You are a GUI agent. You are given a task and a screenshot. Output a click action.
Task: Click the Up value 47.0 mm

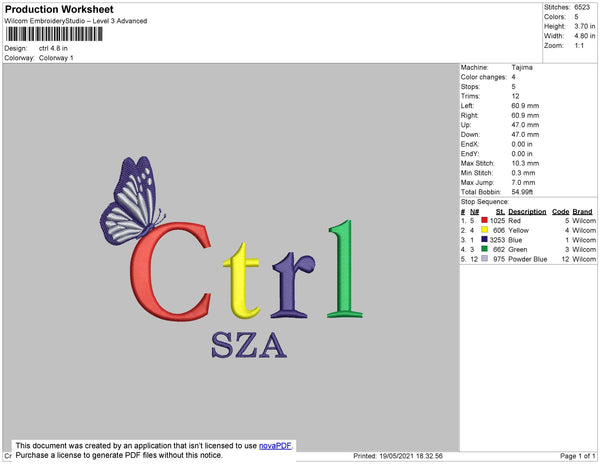click(525, 125)
